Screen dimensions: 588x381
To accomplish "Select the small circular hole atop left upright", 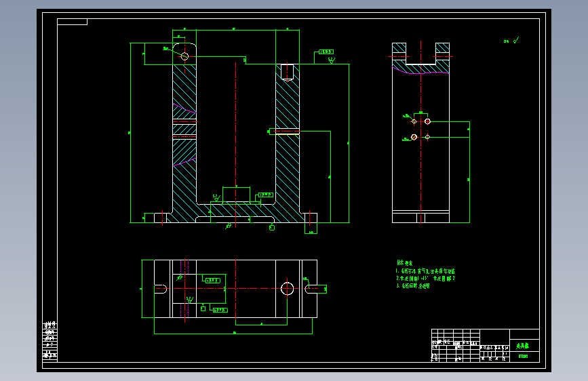I will [184, 56].
